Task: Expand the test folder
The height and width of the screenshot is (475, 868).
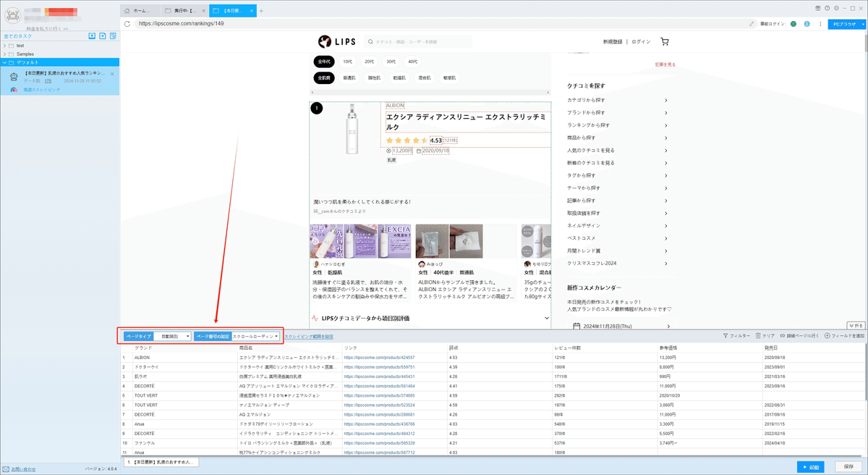Action: (5, 46)
